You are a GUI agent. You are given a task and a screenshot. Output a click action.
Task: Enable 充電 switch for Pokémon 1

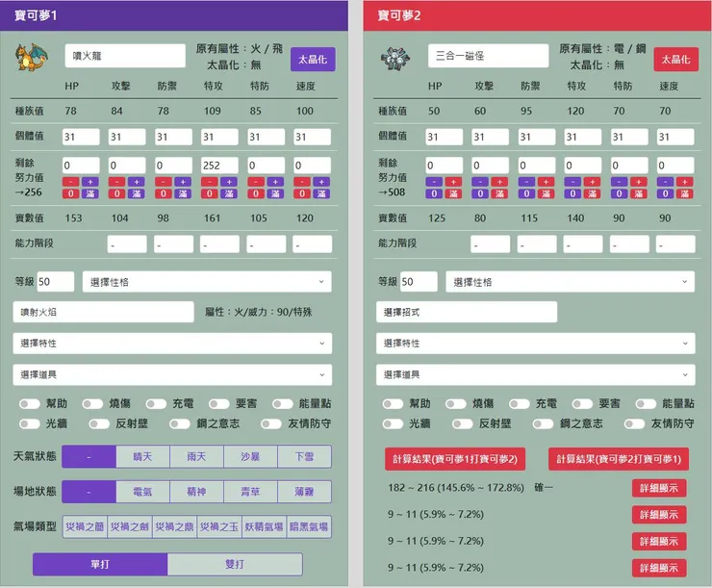[x=156, y=403]
